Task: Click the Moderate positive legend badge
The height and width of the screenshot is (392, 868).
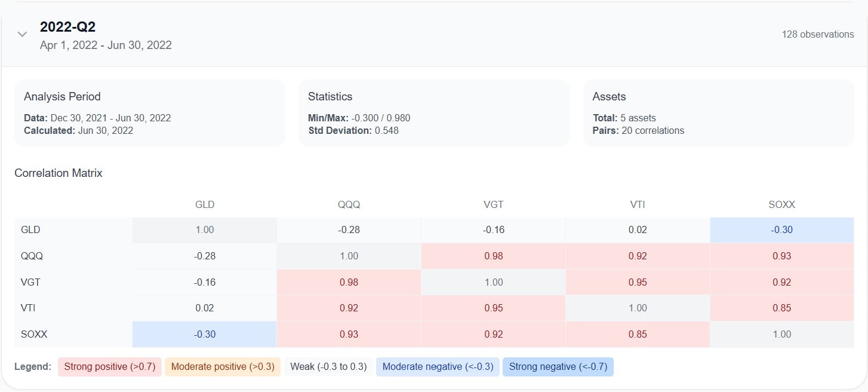Action: tap(222, 366)
